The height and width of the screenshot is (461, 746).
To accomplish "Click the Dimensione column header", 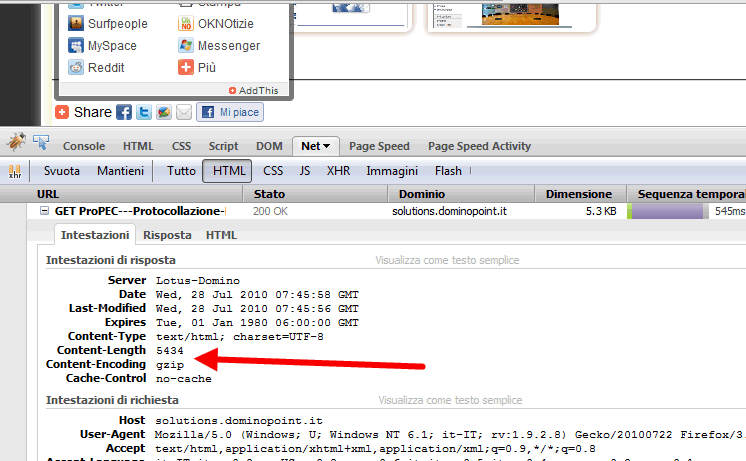I will coord(580,194).
